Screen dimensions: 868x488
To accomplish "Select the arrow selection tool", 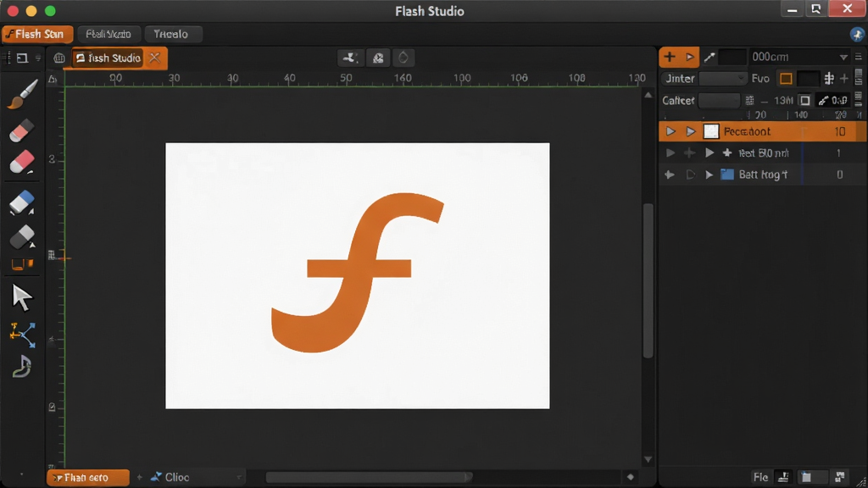I will pos(21,297).
